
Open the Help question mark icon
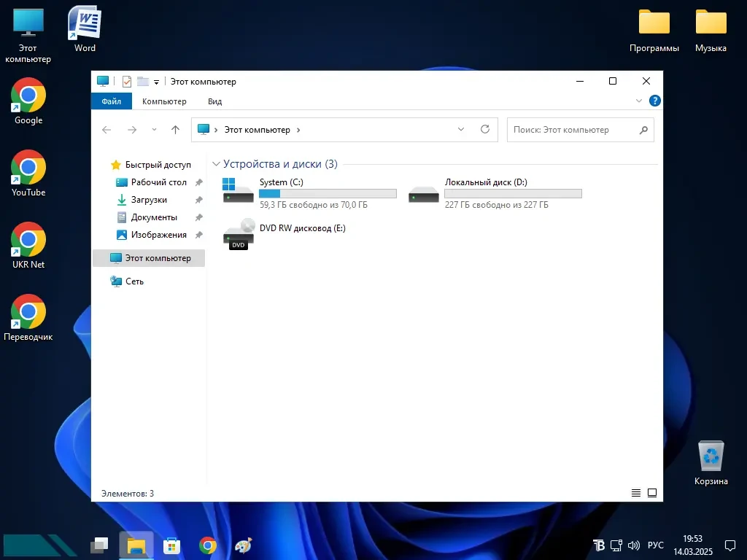655,101
